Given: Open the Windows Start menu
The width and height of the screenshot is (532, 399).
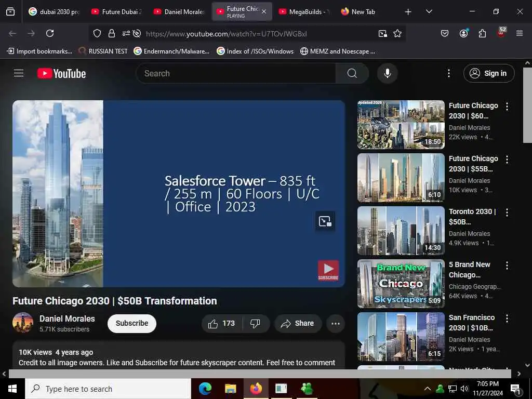Looking at the screenshot, I should click(12, 389).
